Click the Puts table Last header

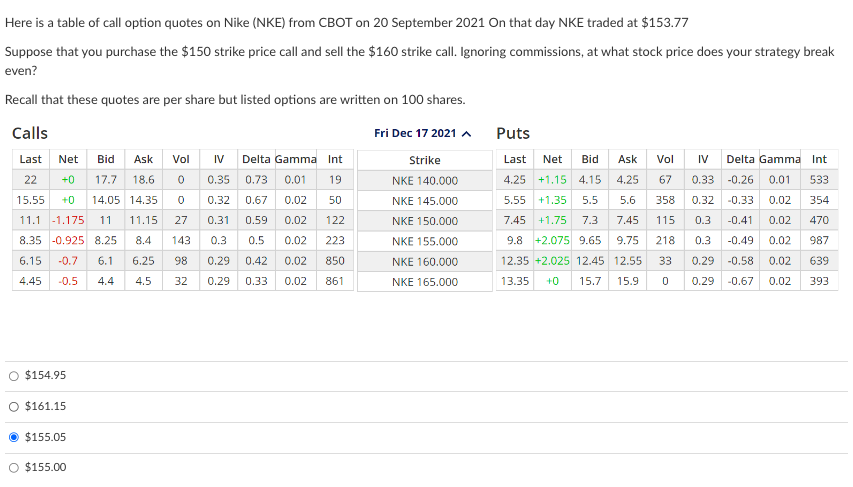[515, 159]
